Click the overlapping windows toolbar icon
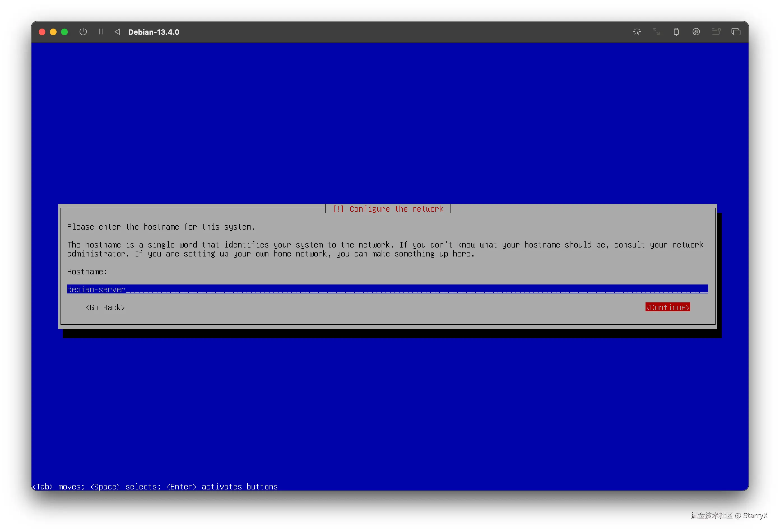This screenshot has width=780, height=532. click(736, 32)
